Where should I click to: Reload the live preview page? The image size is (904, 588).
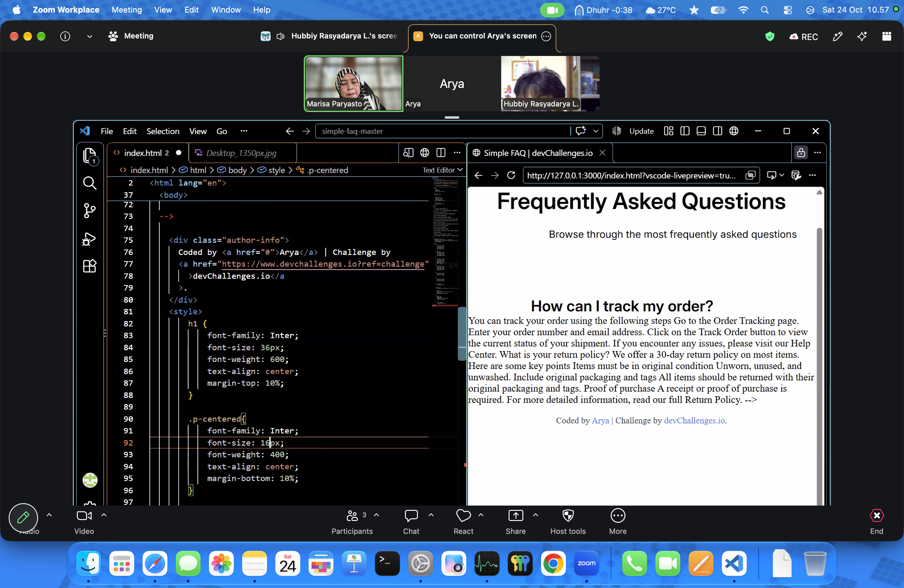(511, 175)
